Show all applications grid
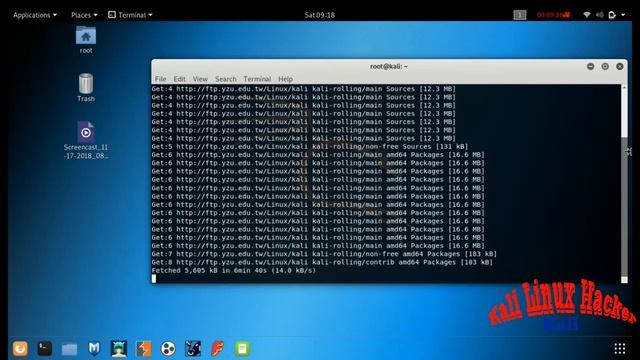This screenshot has height=360, width=640. (620, 349)
